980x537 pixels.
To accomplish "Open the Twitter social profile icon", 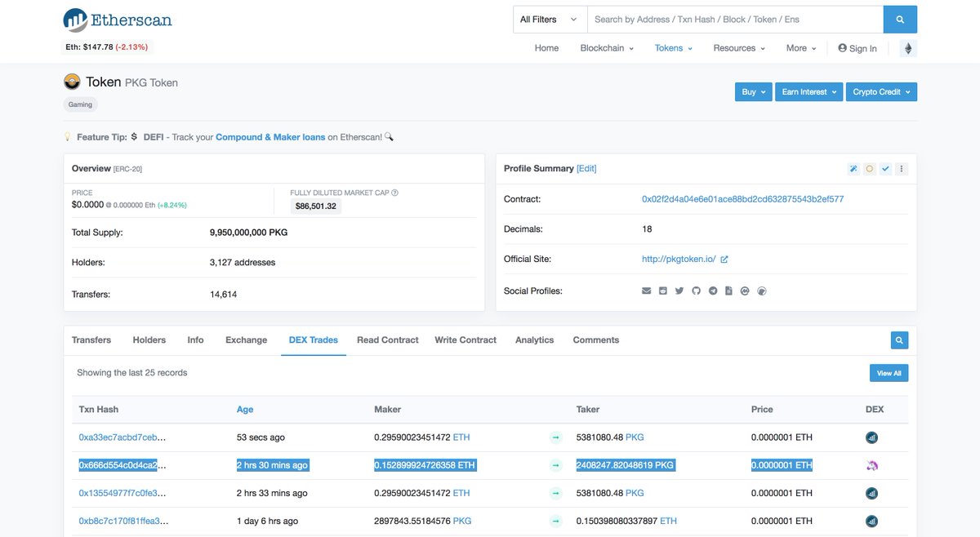I will click(x=679, y=291).
